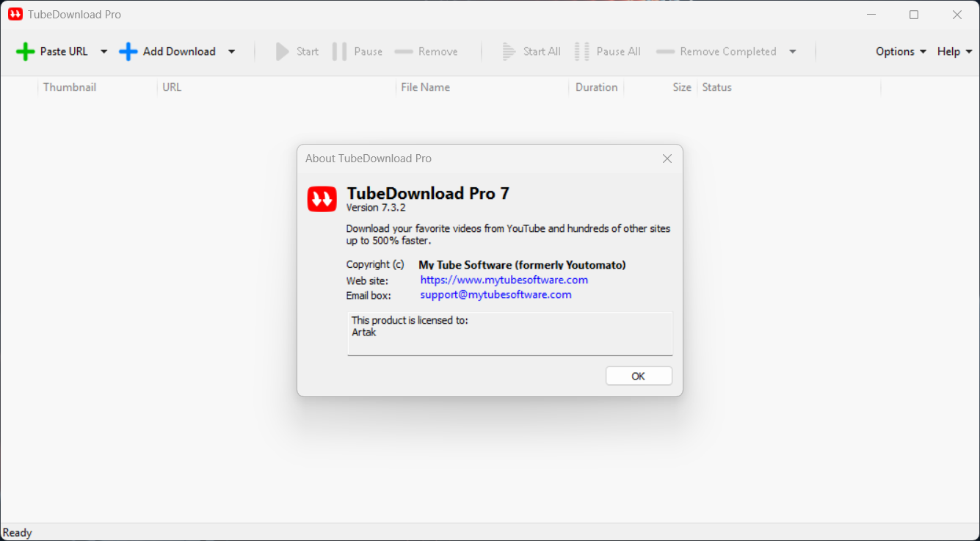Click the Remove Completed minus icon
The width and height of the screenshot is (980, 541).
pyautogui.click(x=665, y=51)
